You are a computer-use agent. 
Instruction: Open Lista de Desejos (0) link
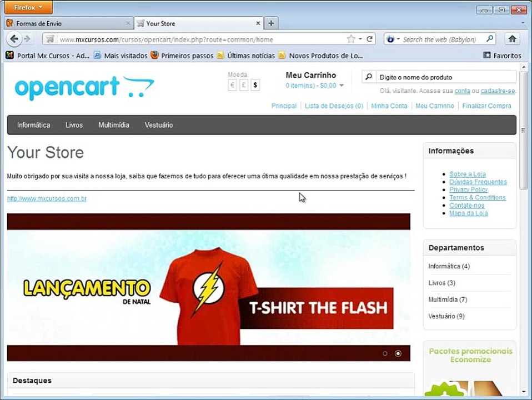pyautogui.click(x=334, y=106)
